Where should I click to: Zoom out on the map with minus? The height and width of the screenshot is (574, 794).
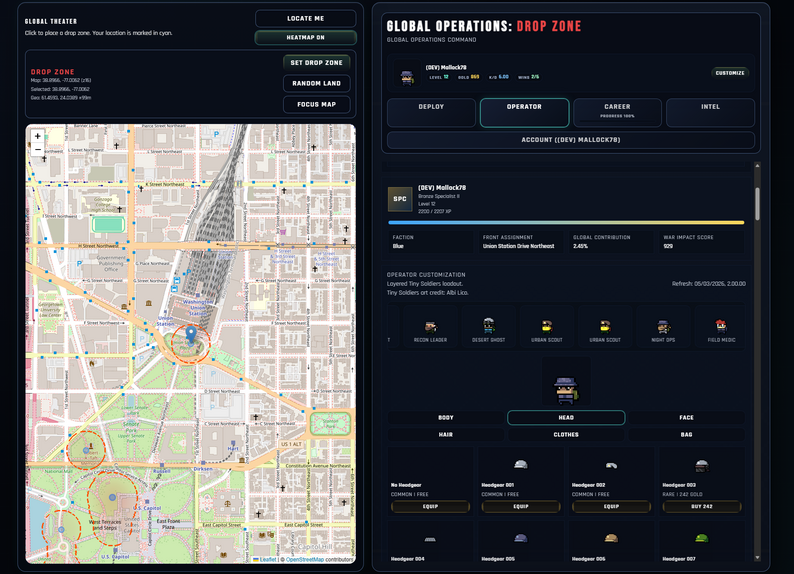pos(37,149)
